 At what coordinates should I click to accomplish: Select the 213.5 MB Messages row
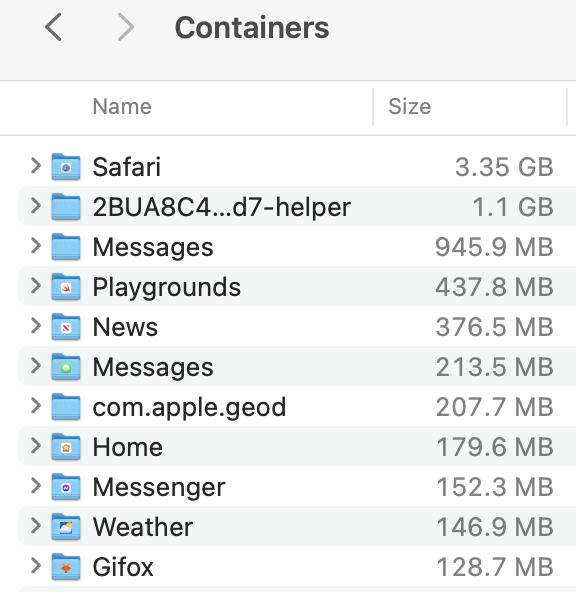point(297,367)
